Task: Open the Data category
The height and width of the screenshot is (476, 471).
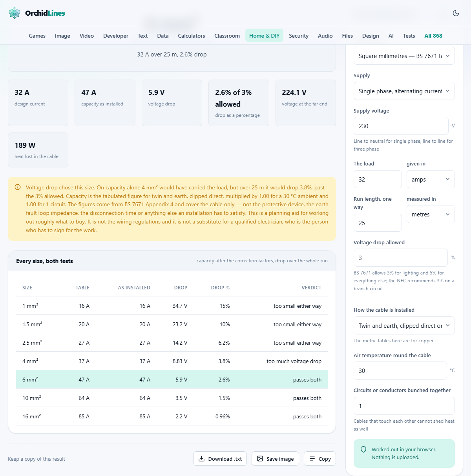Action: click(x=163, y=36)
